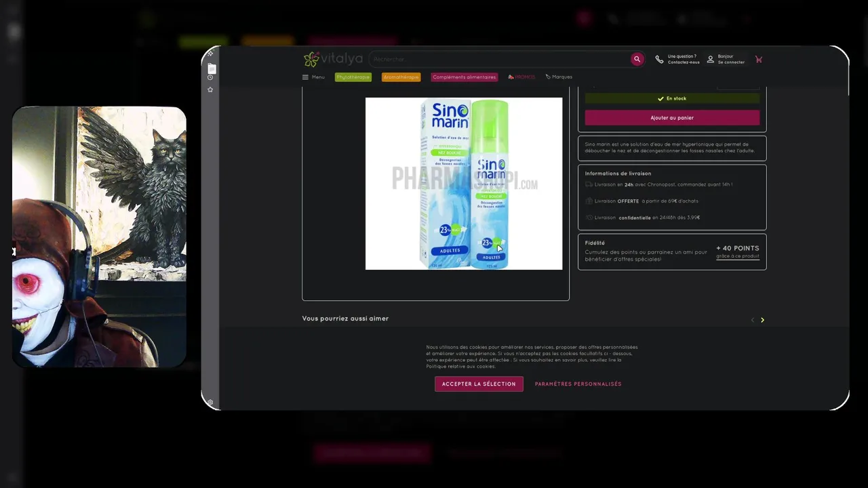Click the delivery truck icon for 24h Chronopost

click(589, 184)
